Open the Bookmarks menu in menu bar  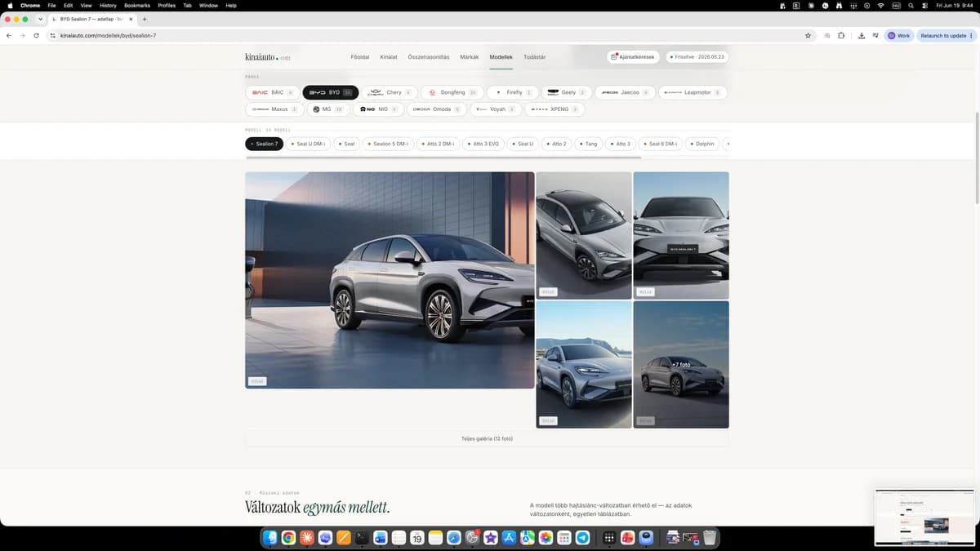[137, 5]
